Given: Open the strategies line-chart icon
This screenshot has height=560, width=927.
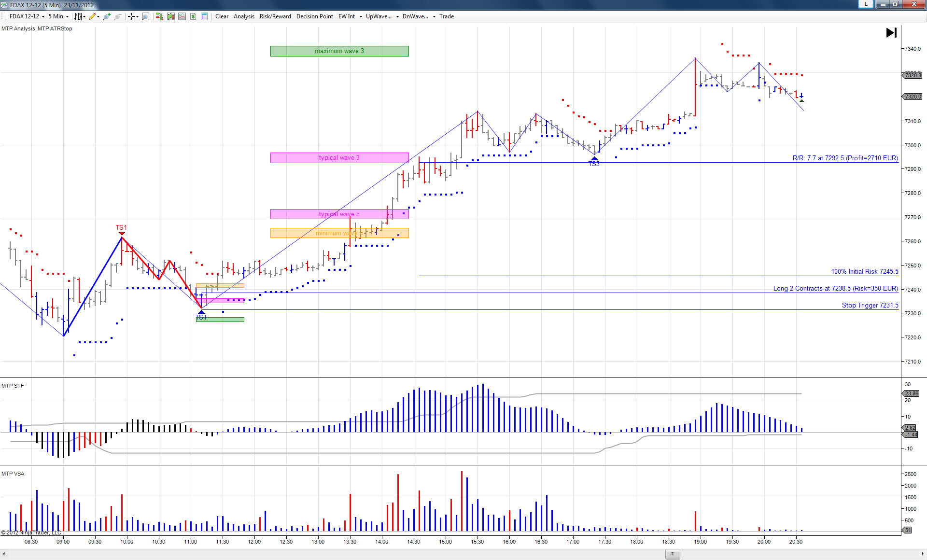Looking at the screenshot, I should click(182, 16).
